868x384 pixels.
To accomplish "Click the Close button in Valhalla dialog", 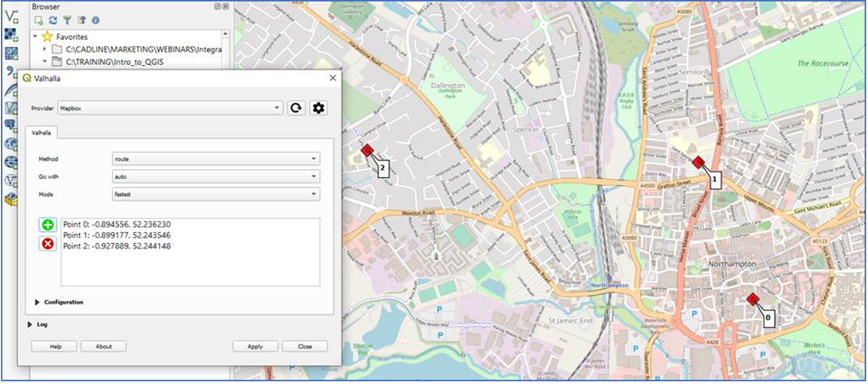I will click(305, 346).
